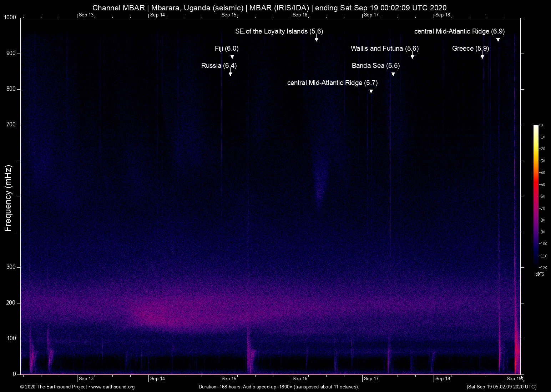
Task: Click the Duration=168 hours footer text
Action: [x=278, y=387]
